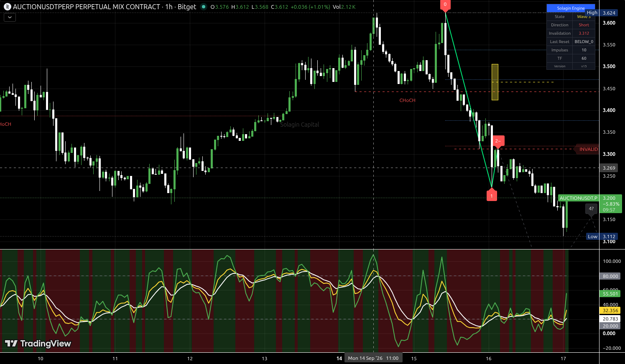This screenshot has height=364, width=625.
Task: Click date 15 on the time axis
Action: coord(414,358)
